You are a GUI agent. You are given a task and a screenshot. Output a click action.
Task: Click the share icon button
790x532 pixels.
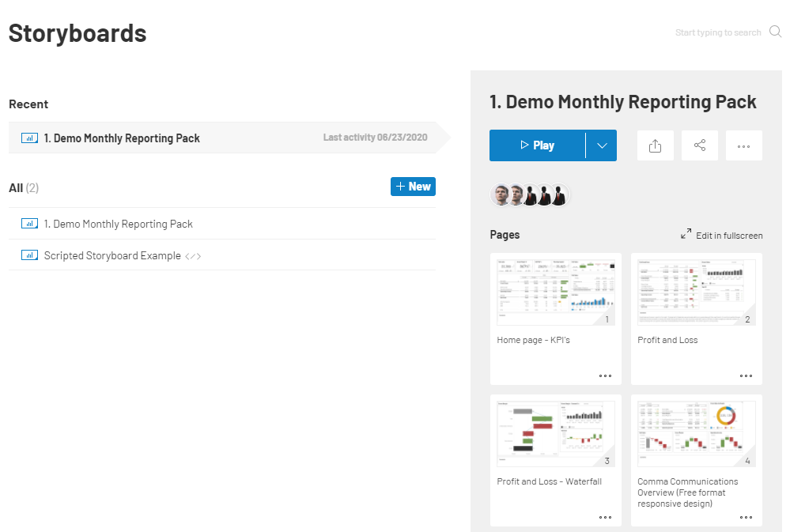point(700,145)
